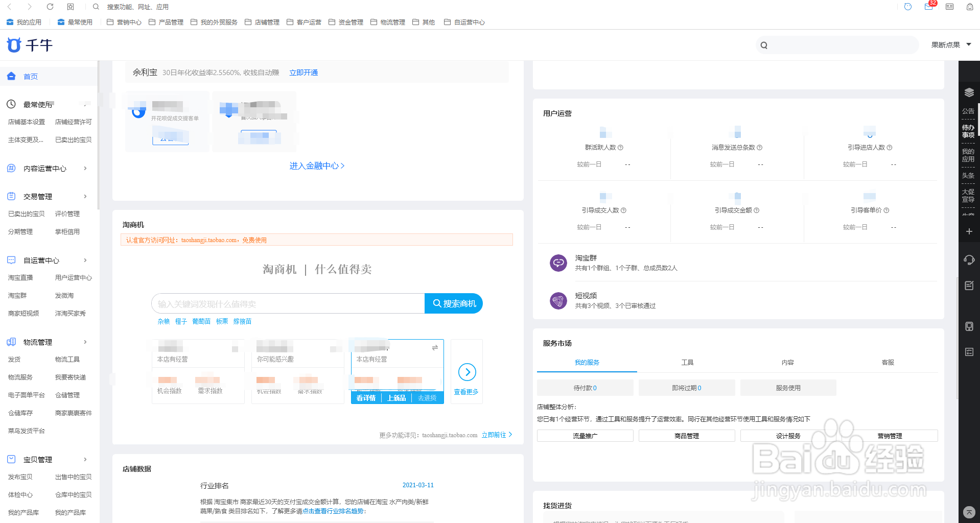The width and height of the screenshot is (980, 523).
Task: Open the Wangwang chat face icon
Action: coord(908,7)
